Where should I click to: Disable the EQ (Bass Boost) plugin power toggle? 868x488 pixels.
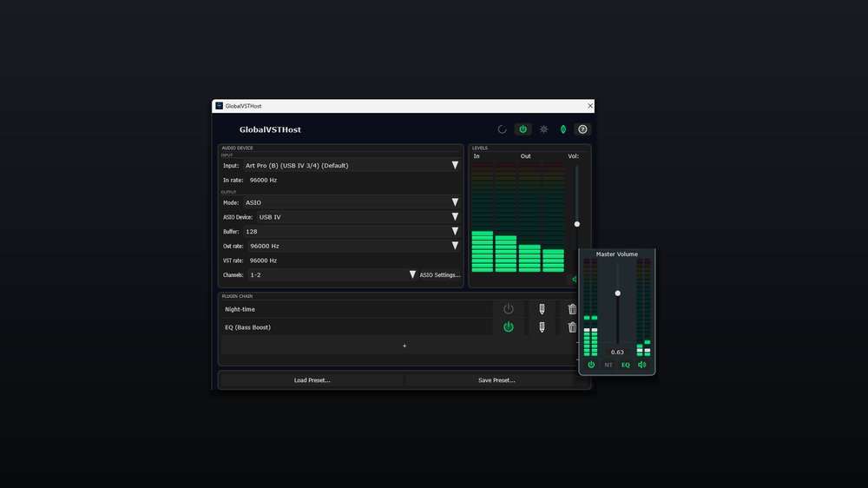508,326
